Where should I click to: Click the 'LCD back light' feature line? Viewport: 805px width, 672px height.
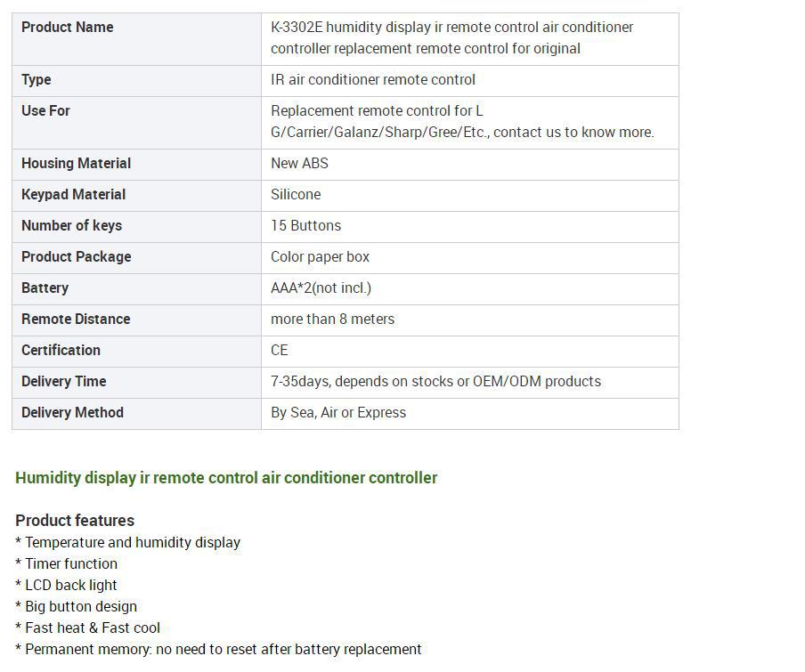tap(67, 585)
